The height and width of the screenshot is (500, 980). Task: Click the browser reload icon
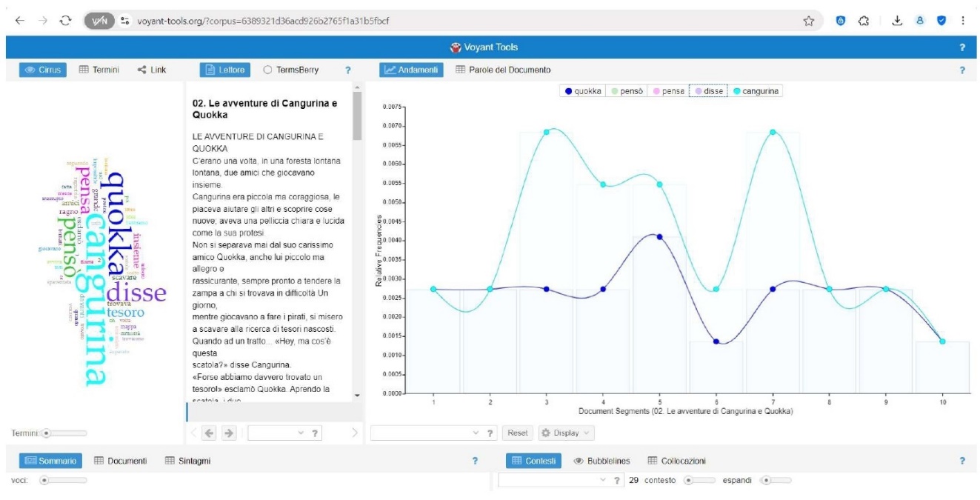67,21
